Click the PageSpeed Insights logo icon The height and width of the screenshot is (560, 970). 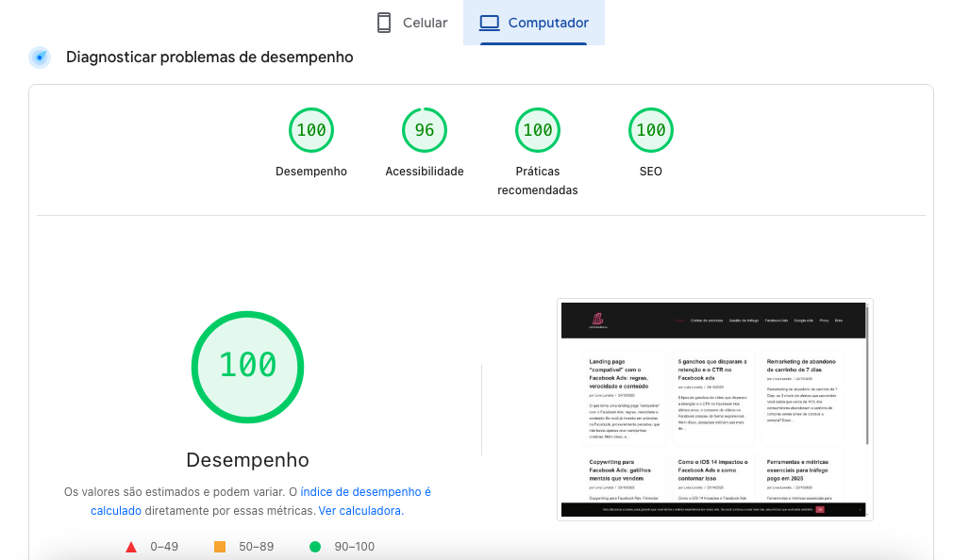39,57
